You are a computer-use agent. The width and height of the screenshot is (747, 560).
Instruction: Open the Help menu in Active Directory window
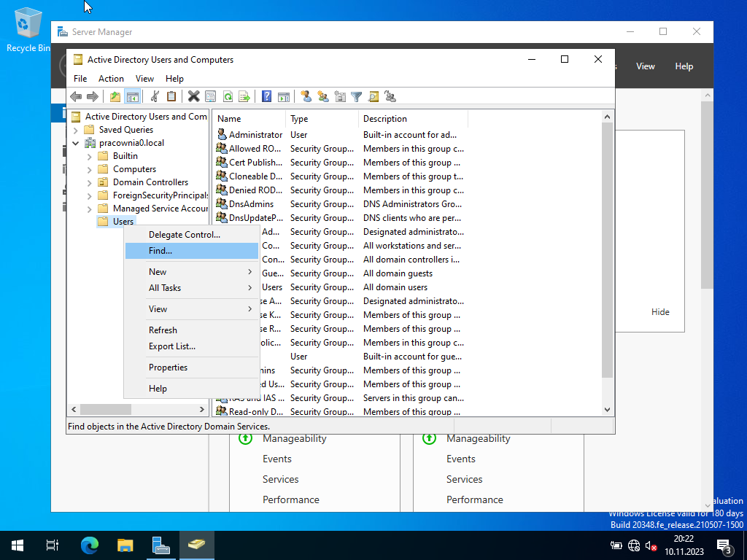coord(174,79)
